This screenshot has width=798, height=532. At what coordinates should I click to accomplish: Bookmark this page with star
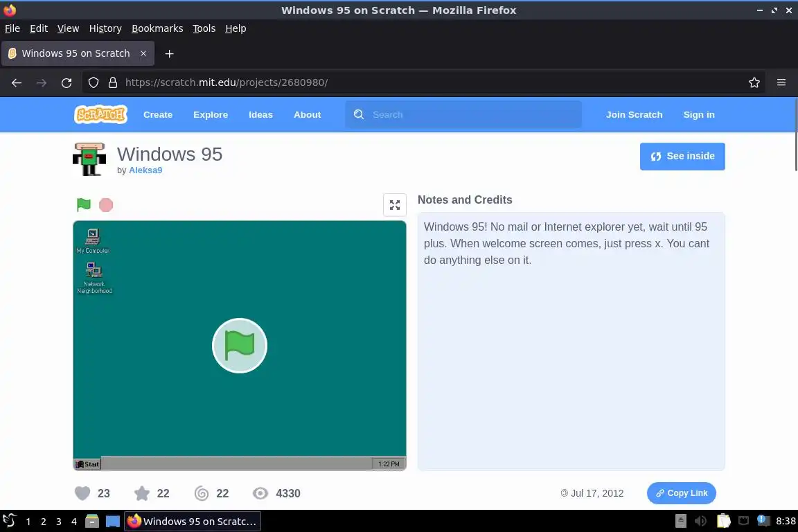click(x=754, y=82)
